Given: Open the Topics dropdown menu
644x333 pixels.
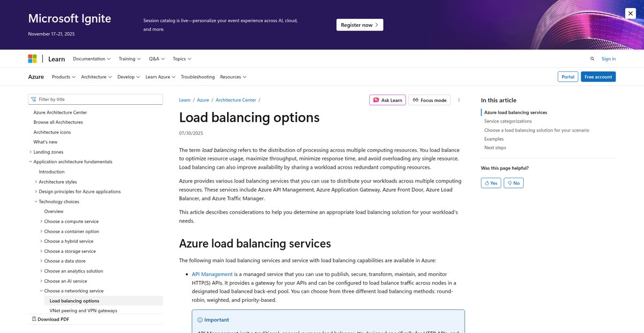Looking at the screenshot, I should click(x=182, y=59).
